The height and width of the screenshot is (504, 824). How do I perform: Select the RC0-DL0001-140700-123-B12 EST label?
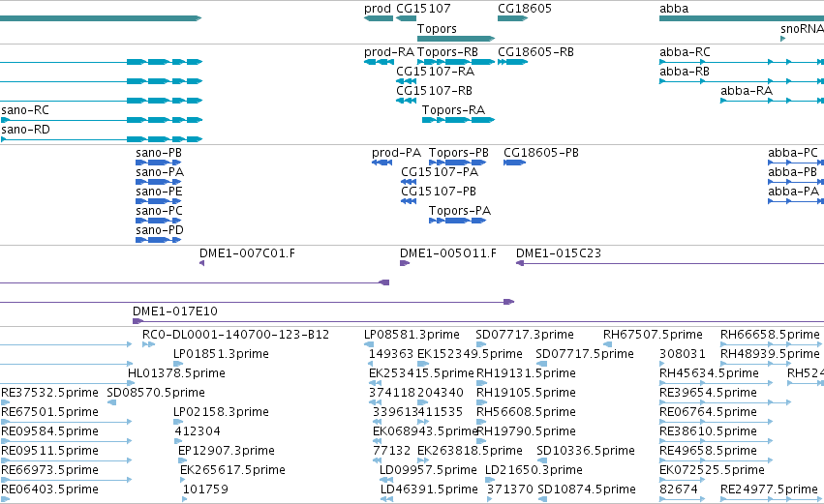point(235,335)
